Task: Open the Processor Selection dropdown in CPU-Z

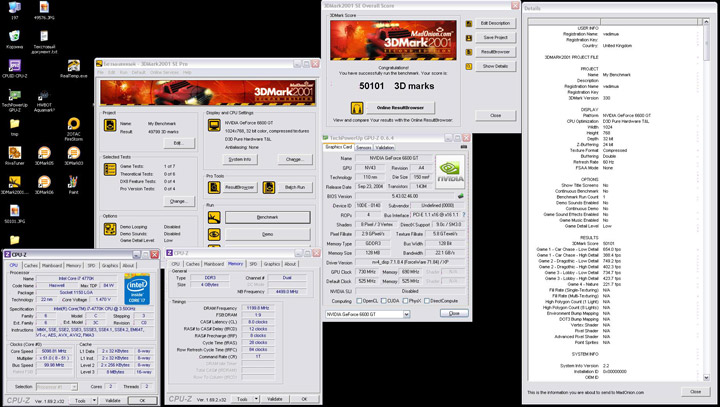Action: 74,387
